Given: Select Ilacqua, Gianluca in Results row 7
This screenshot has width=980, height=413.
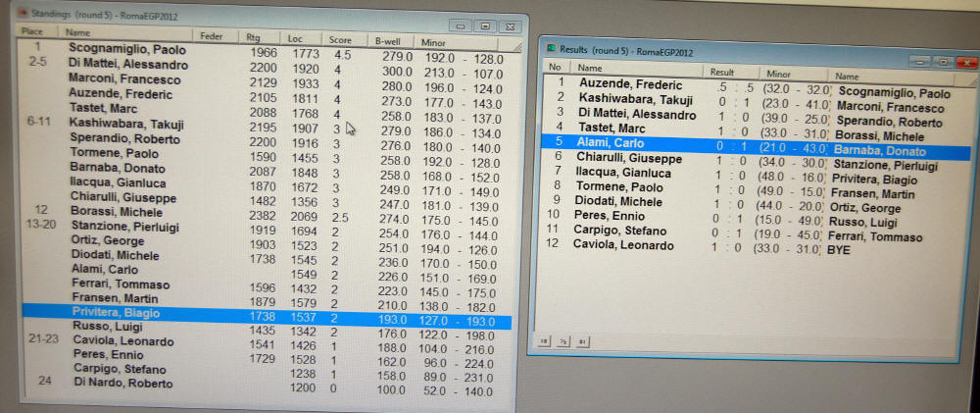Looking at the screenshot, I should click(x=623, y=173).
